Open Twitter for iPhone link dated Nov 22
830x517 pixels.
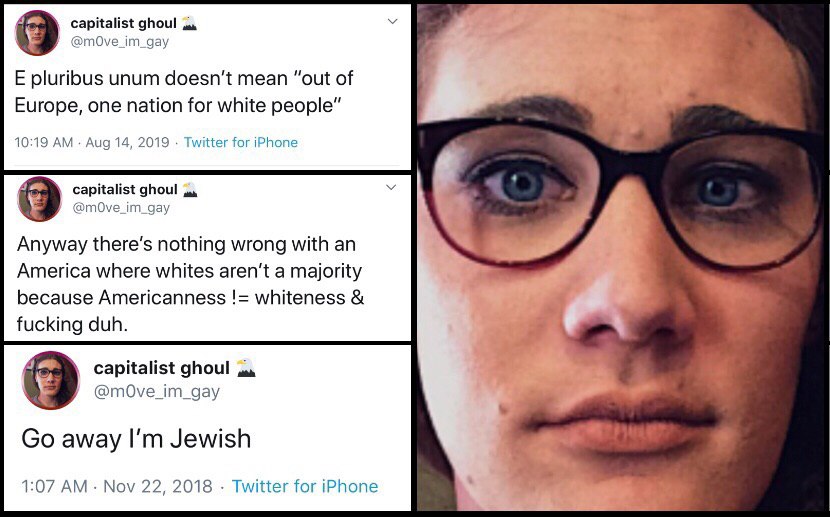[x=305, y=486]
